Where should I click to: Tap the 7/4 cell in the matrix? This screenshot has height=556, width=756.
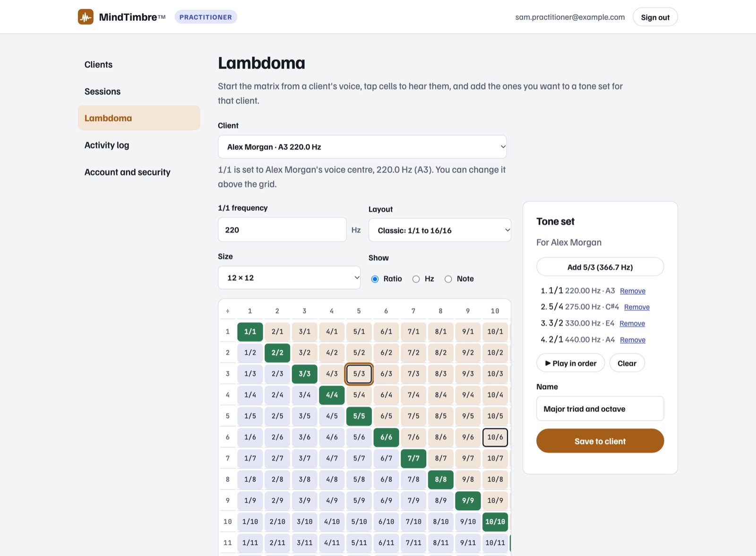tap(413, 395)
